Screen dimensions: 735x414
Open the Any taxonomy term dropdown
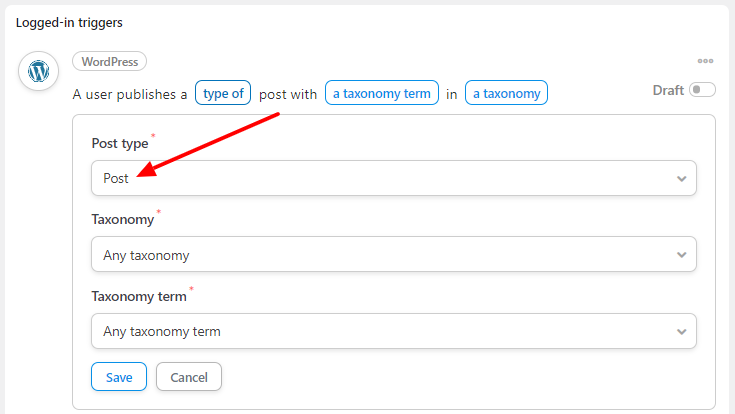click(394, 331)
